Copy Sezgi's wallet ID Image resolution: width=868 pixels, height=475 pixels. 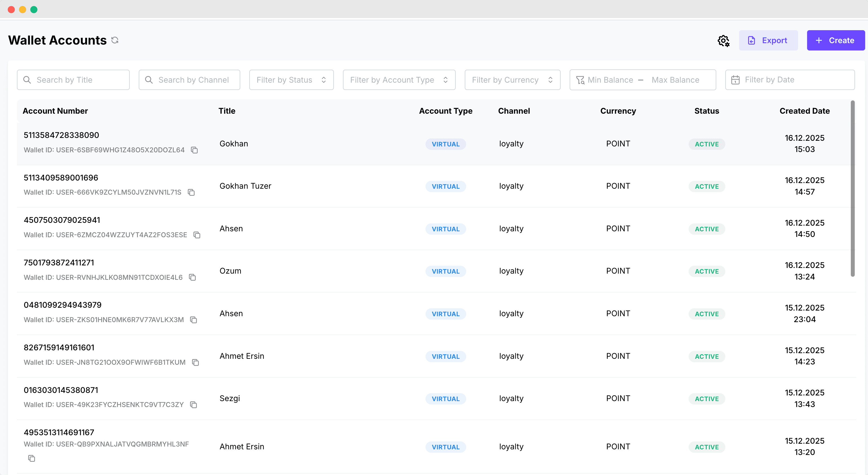(x=193, y=404)
